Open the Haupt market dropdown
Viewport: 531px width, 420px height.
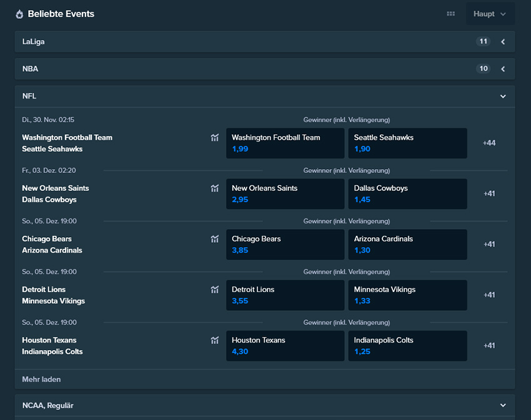pyautogui.click(x=490, y=14)
